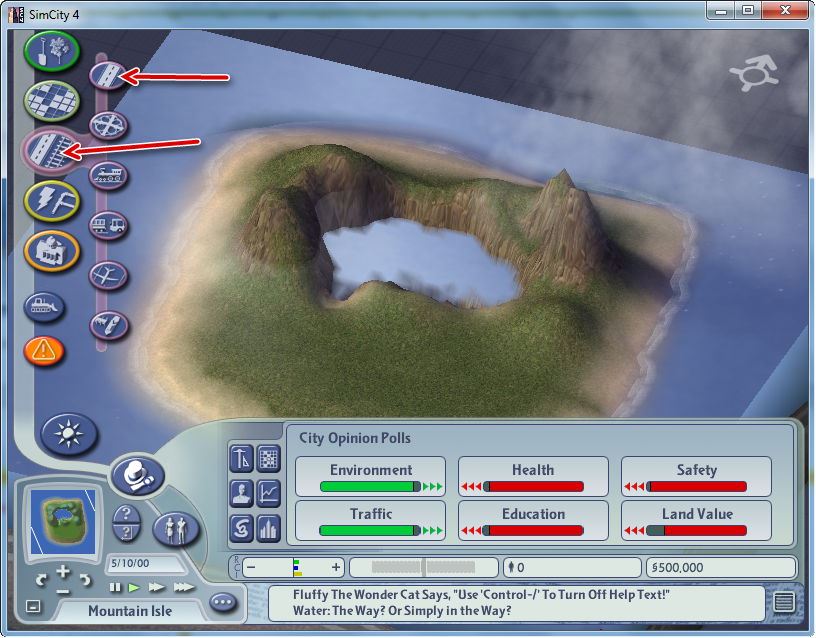Open the zoning tools checkered grid button
Image resolution: width=816 pixels, height=638 pixels.
tap(52, 100)
